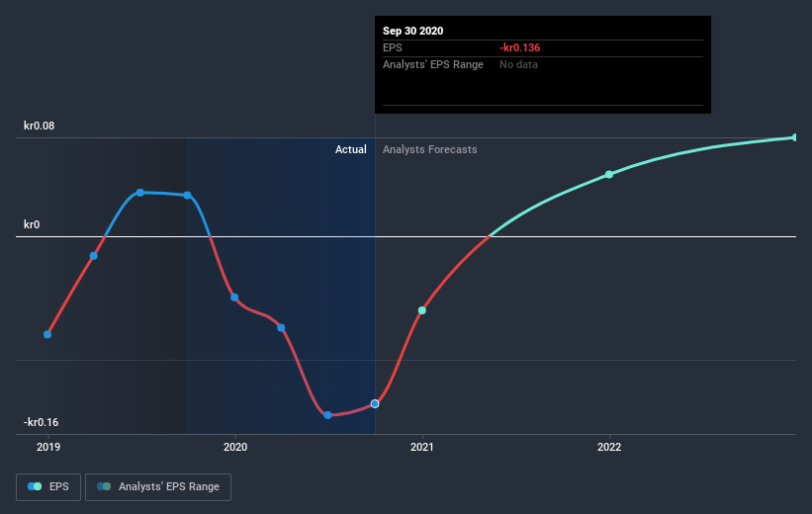Toggle Analysts' EPS Range legend series
812x514 pixels.
point(158,487)
